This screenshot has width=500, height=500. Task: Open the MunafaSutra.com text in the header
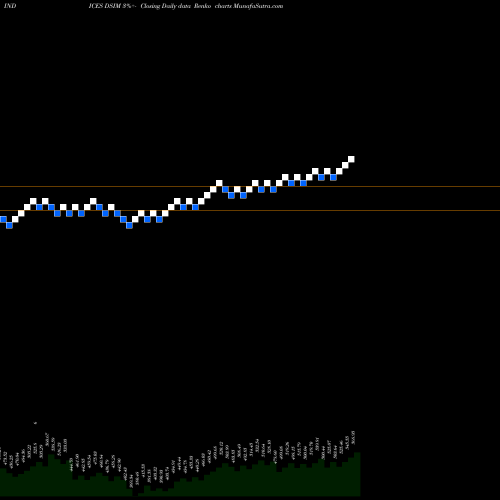(x=259, y=6)
